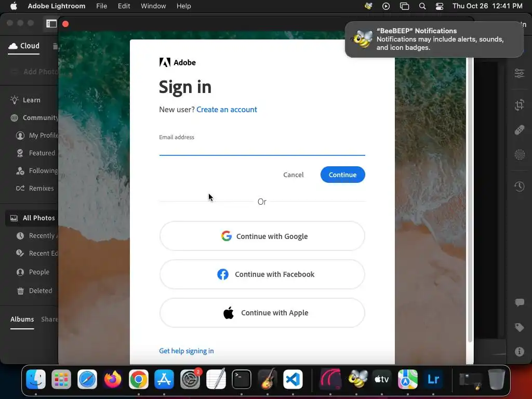Open App Store from the Dock
Viewport: 532px width, 399px height.
tap(164, 379)
